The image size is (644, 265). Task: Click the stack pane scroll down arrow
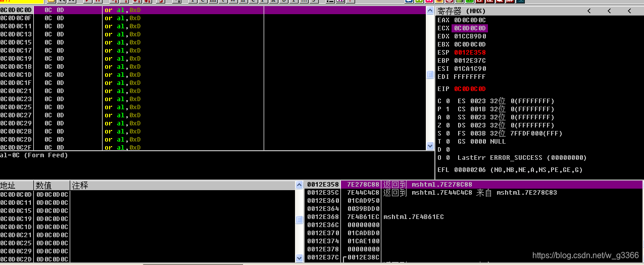(x=300, y=257)
